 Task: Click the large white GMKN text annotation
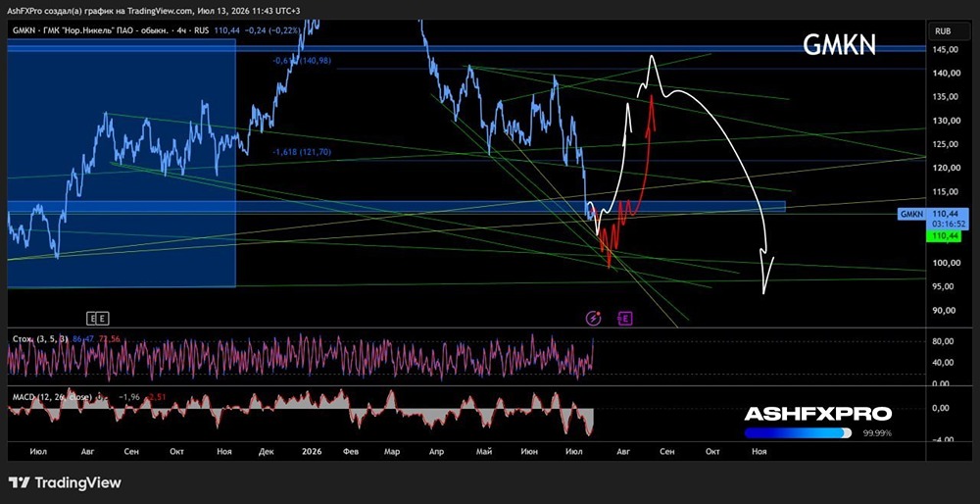[839, 44]
